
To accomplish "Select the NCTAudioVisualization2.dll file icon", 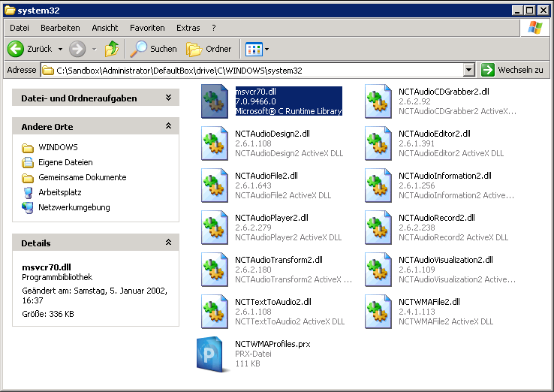I will coord(378,270).
